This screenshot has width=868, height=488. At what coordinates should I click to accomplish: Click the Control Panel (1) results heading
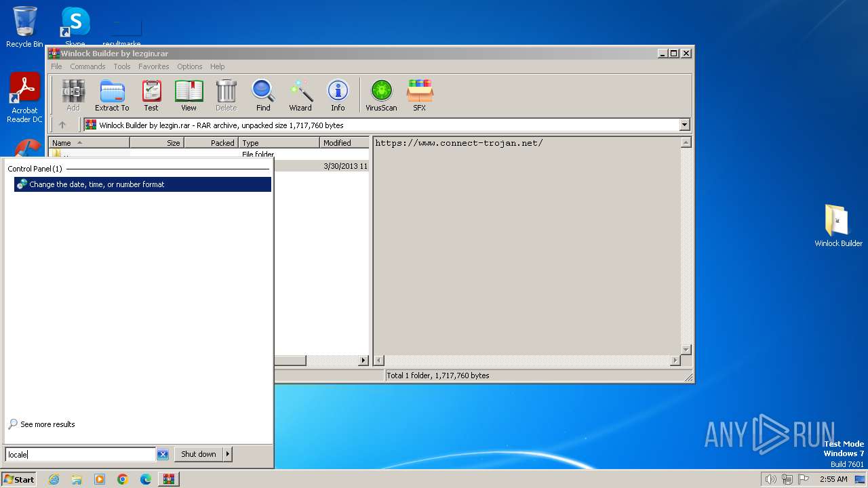click(x=35, y=169)
